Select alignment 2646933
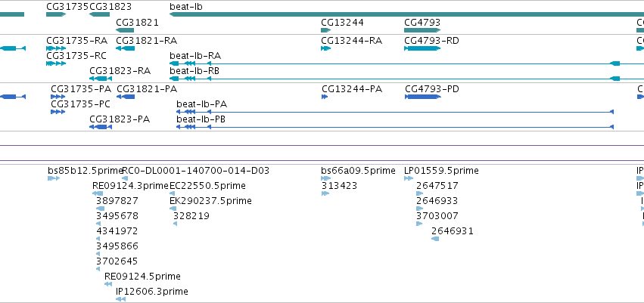This screenshot has height=303, width=644. click(x=420, y=209)
